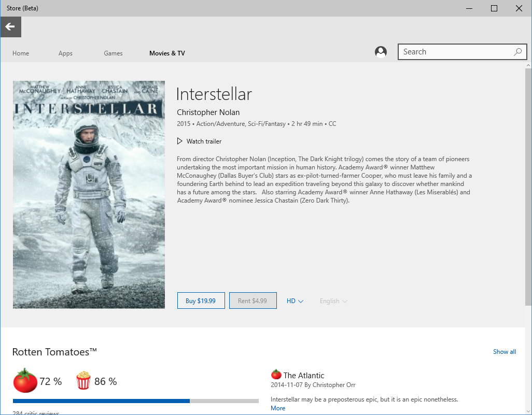The height and width of the screenshot is (415, 532).
Task: Click the blue critic rating progress bar
Action: coord(101,401)
